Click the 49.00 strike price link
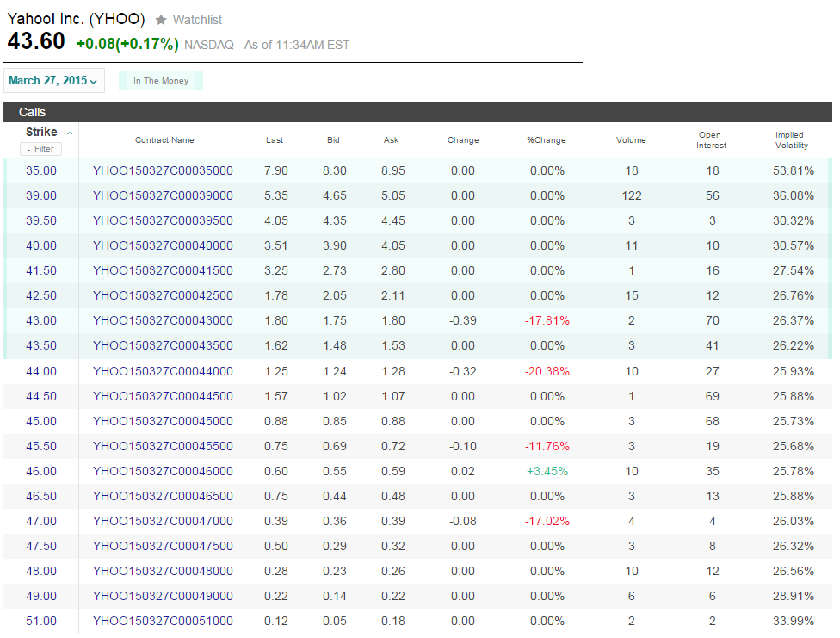840x638 pixels. click(41, 596)
